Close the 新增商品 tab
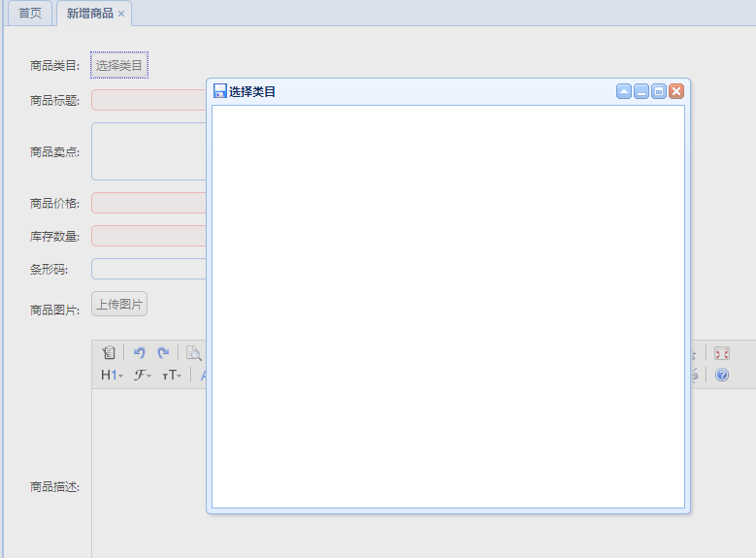The image size is (756, 558). (121, 15)
